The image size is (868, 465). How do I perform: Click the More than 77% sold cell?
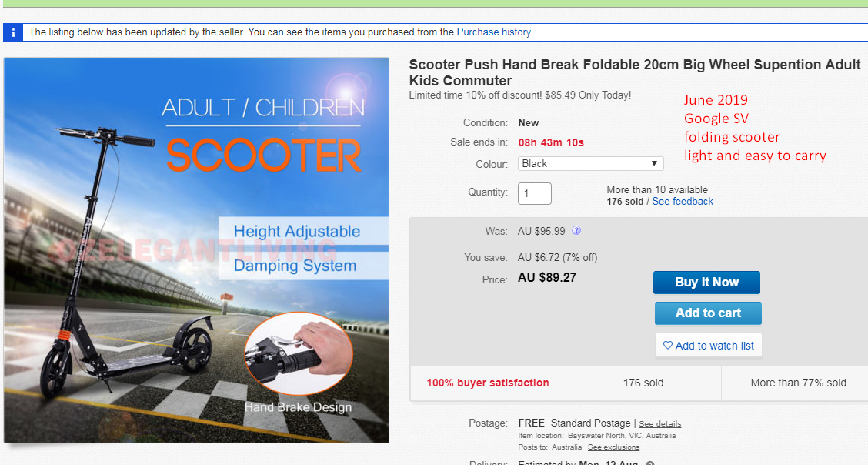tap(798, 383)
